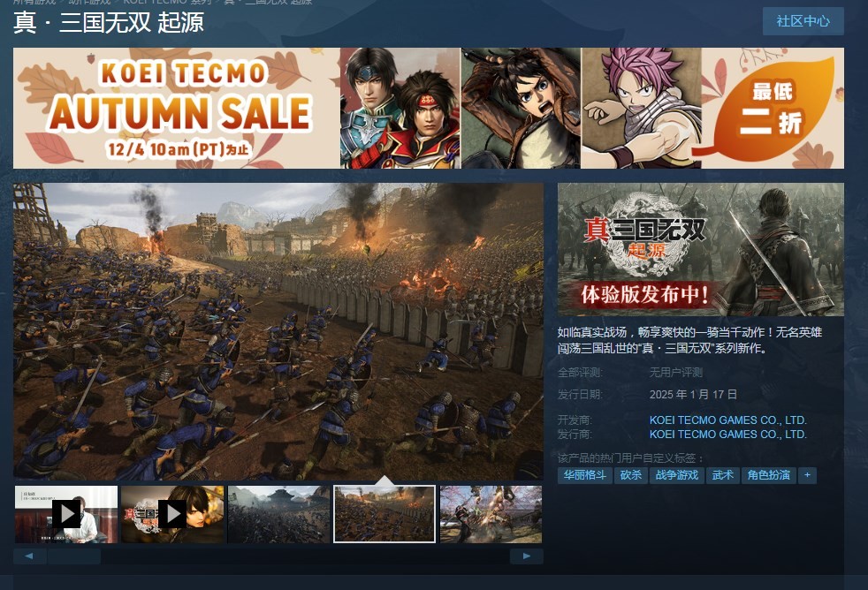
Task: Click the large battlefield screenshot
Action: (x=278, y=331)
